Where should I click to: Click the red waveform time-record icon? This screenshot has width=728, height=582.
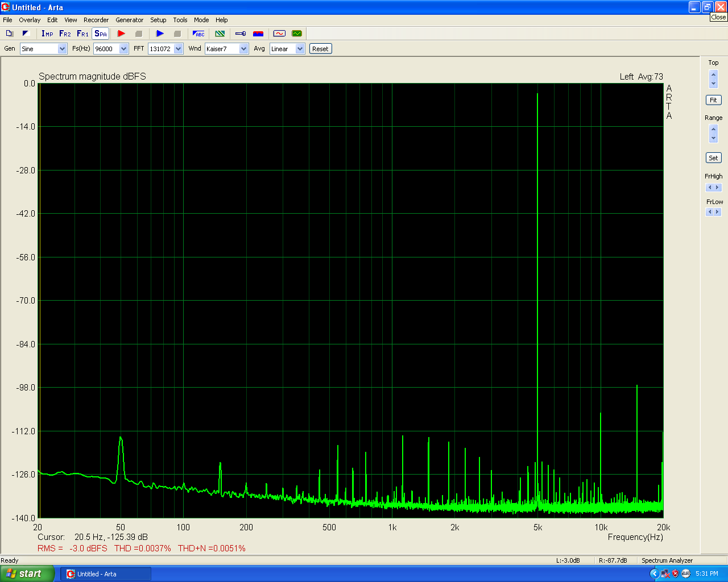pyautogui.click(x=279, y=34)
